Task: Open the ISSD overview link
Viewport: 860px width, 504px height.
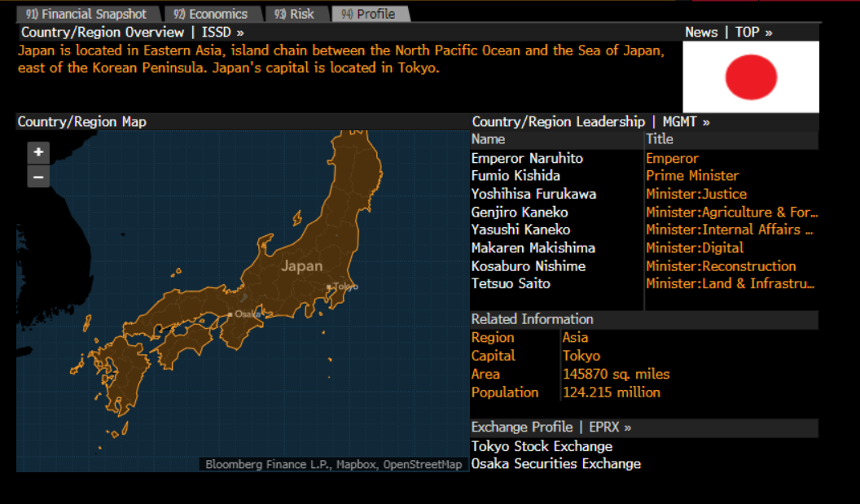Action: [222, 33]
